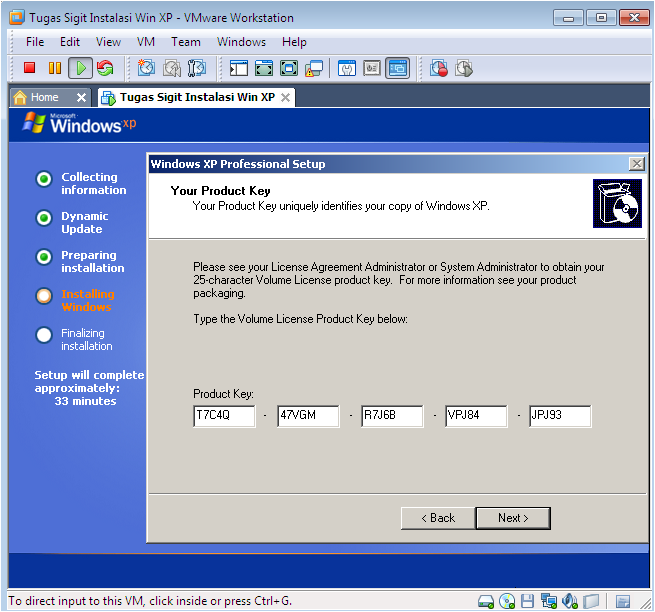This screenshot has height=612, width=655.
Task: Click the Quick Switch mode icon
Action: click(289, 68)
